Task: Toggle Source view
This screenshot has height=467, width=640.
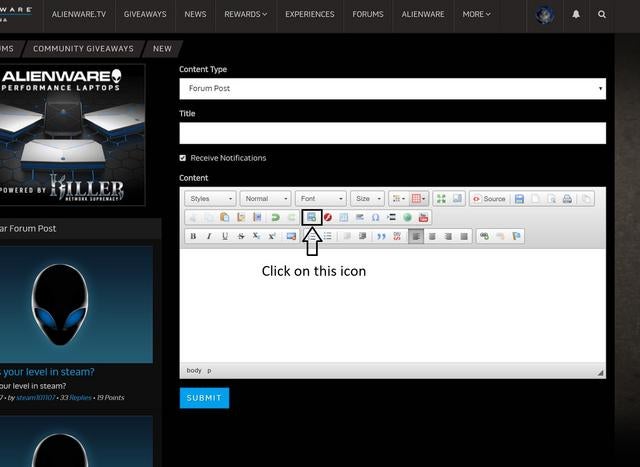Action: tap(489, 199)
